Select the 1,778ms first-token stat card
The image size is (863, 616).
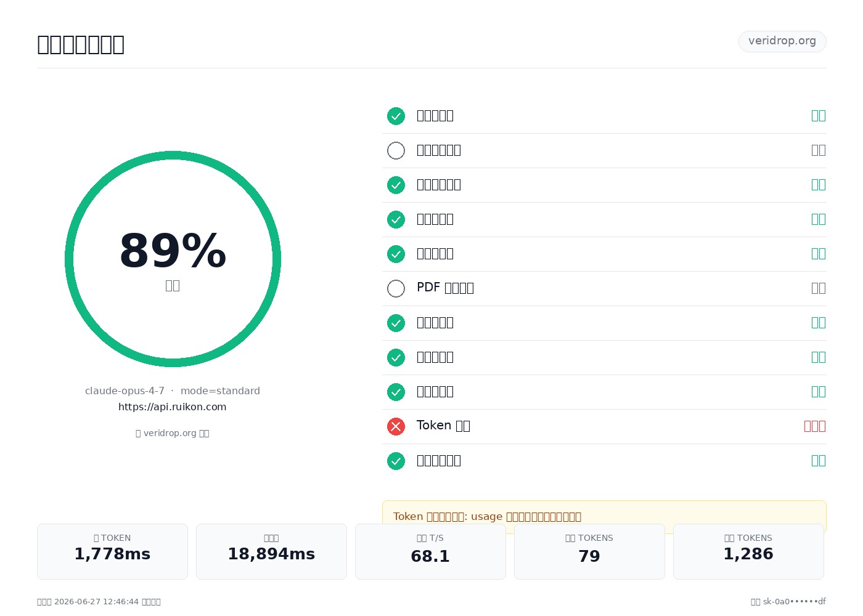112,551
